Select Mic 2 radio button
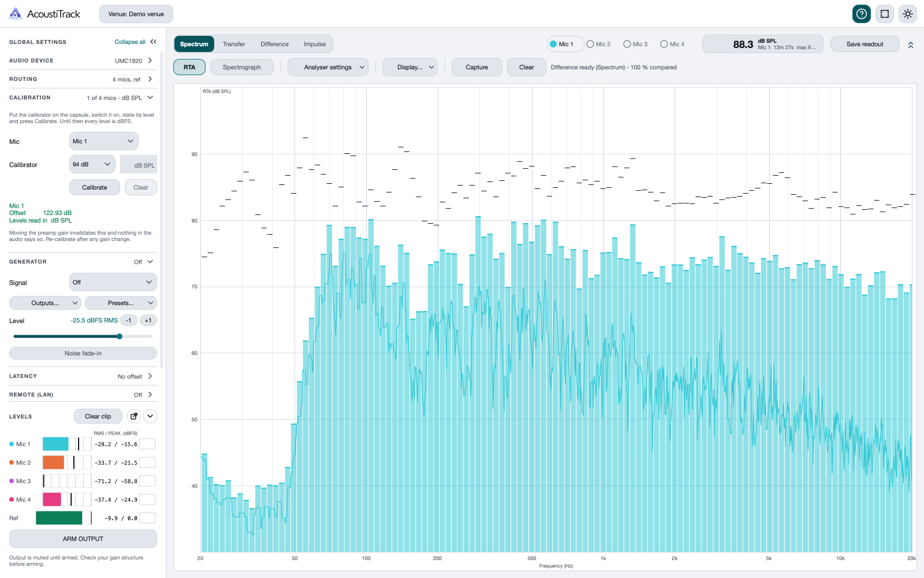This screenshot has width=924, height=578. [x=598, y=44]
